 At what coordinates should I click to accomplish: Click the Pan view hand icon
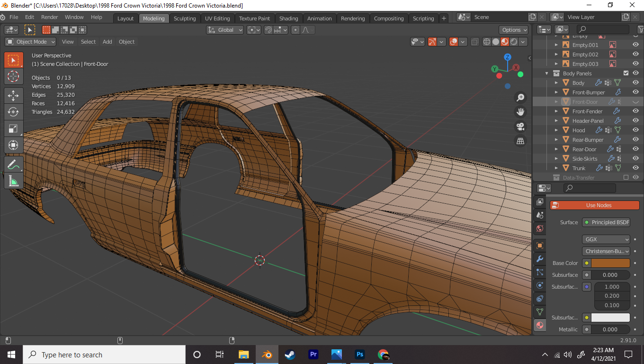point(520,112)
